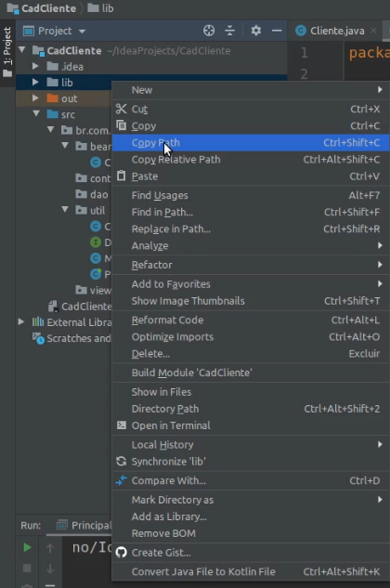The image size is (390, 588).
Task: Click the Collapse All icon in Project panel
Action: point(230,31)
